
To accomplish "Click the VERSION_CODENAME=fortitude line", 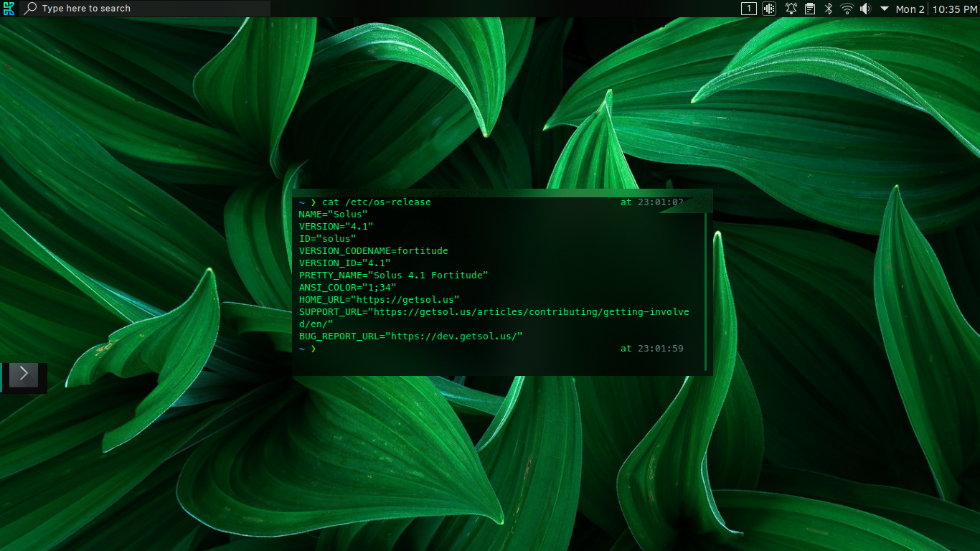I will [373, 251].
